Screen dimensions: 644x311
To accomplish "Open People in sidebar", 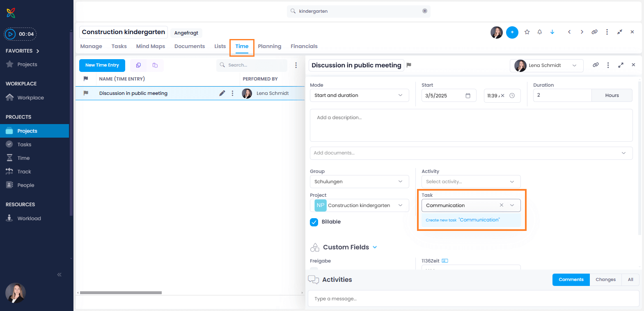I will 25,185.
